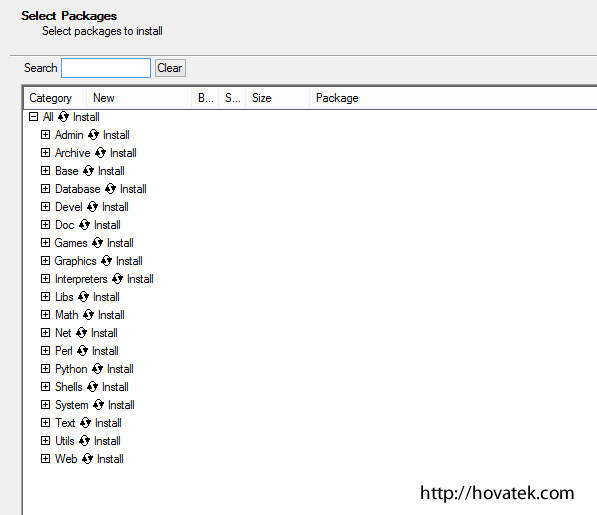Expand the Shells category
This screenshot has width=597, height=515.
coord(45,386)
